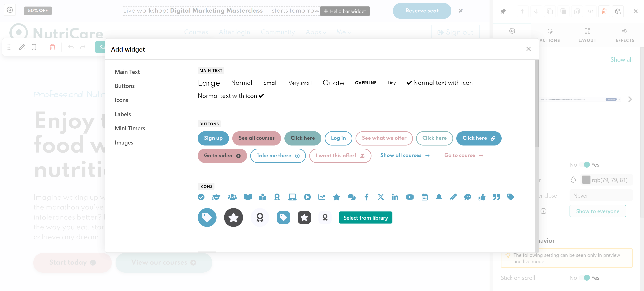644x291 pixels.
Task: Pick the open book icon
Action: tap(248, 197)
